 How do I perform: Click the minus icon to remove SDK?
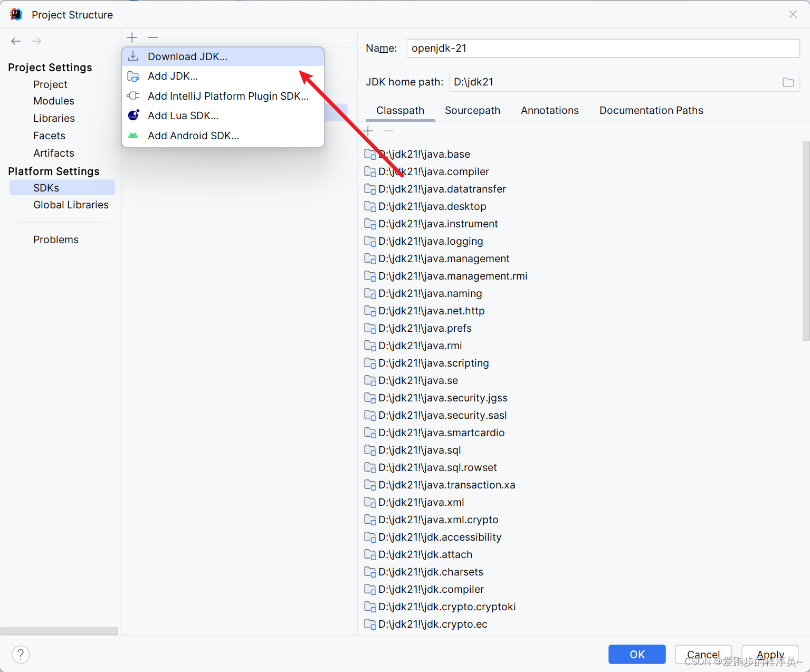coord(153,37)
